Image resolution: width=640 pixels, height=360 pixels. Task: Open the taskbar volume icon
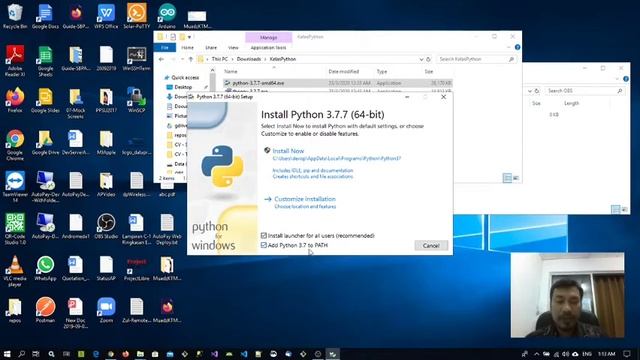(x=565, y=354)
